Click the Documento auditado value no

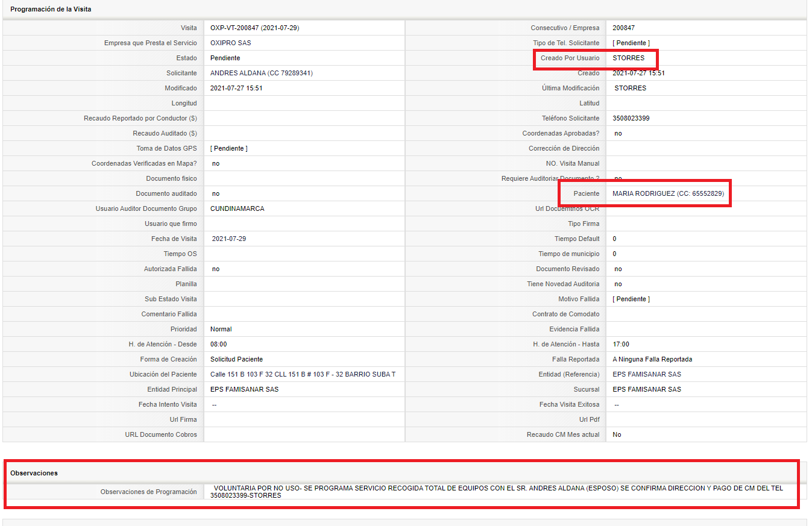click(216, 193)
